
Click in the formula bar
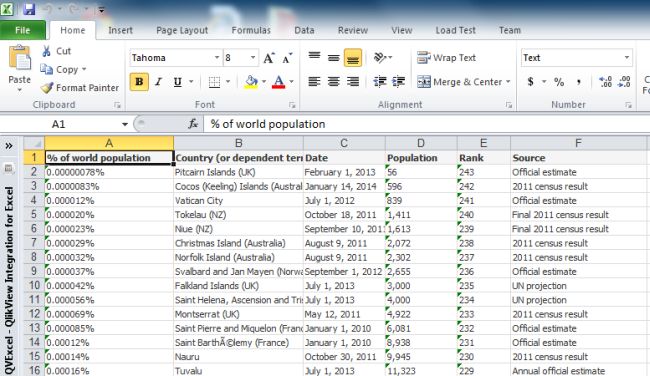[426, 124]
